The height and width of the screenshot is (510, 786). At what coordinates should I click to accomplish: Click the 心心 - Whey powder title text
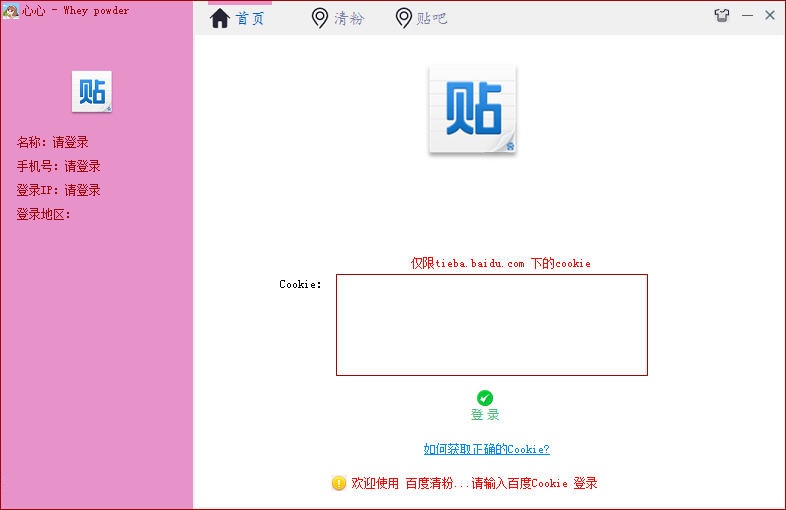(76, 11)
